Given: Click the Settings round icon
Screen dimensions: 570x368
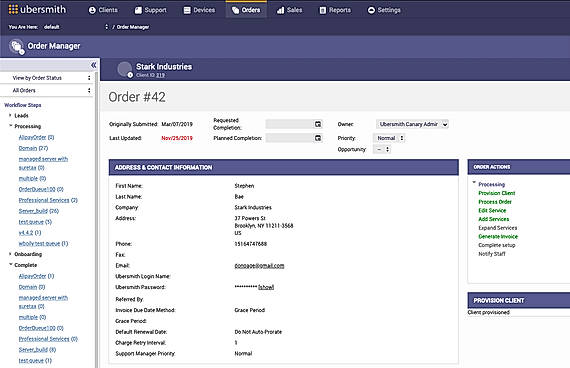Looking at the screenshot, I should [371, 11].
